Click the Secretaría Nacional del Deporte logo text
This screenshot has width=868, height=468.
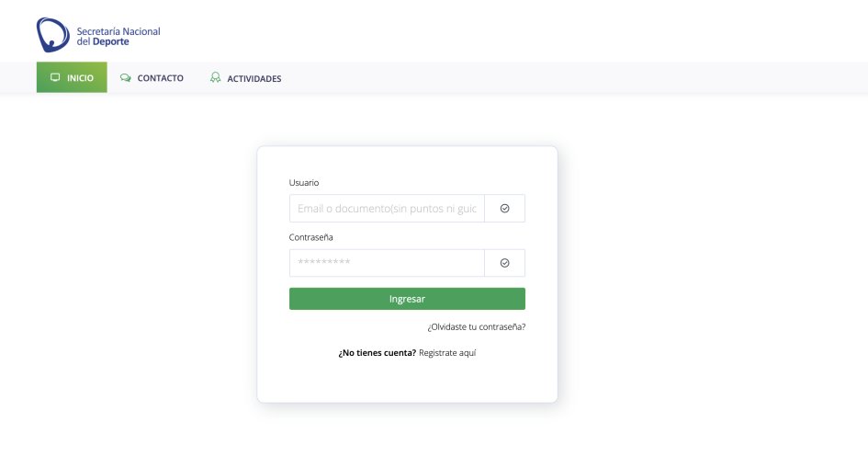coord(118,37)
